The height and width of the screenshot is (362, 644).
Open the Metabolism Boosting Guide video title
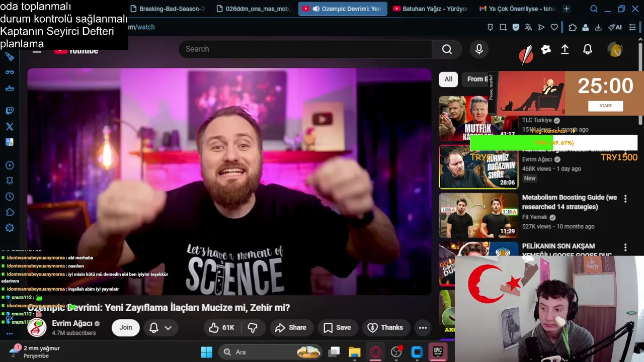(570, 202)
